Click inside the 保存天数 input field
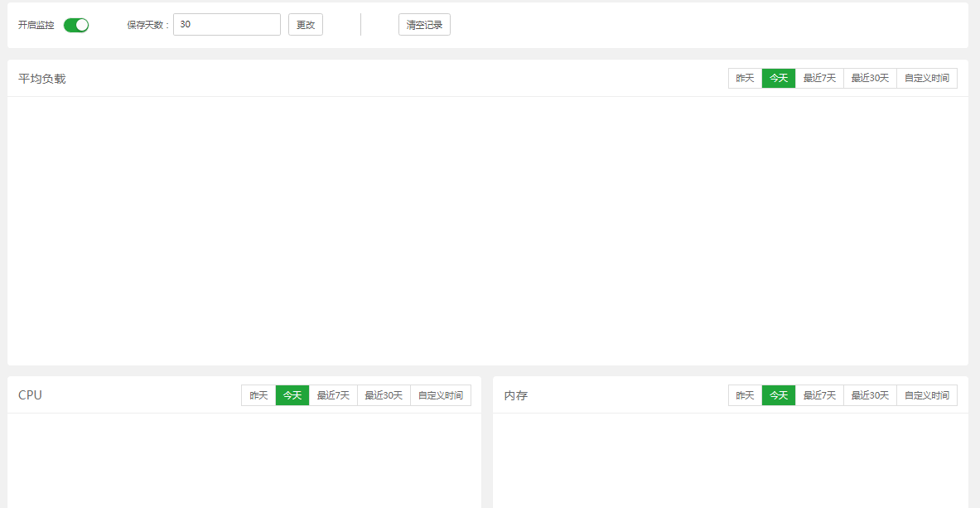 pyautogui.click(x=226, y=24)
